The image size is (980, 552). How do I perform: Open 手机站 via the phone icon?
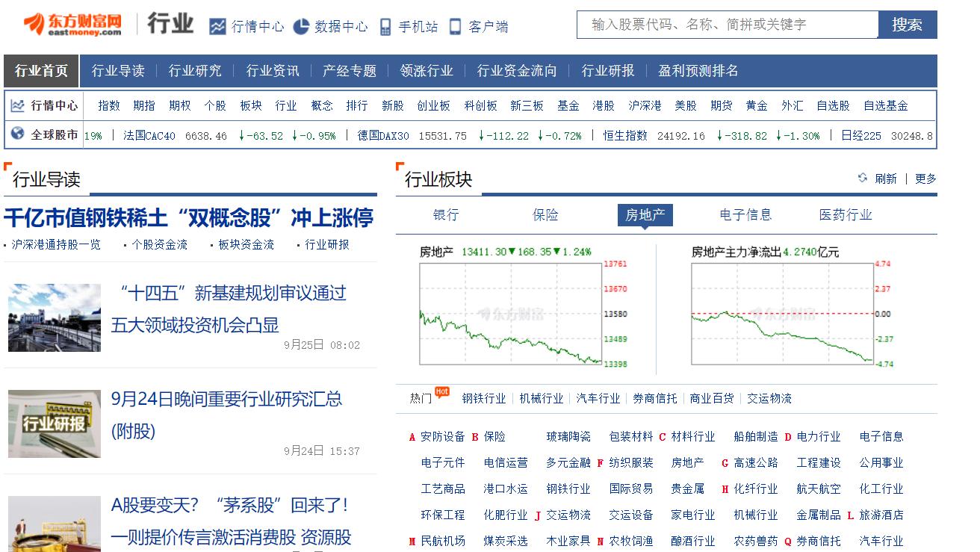[x=386, y=26]
